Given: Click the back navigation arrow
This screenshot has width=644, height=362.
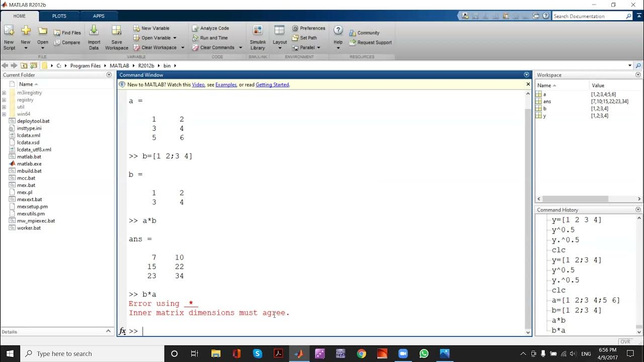Looking at the screenshot, I should 6,65.
